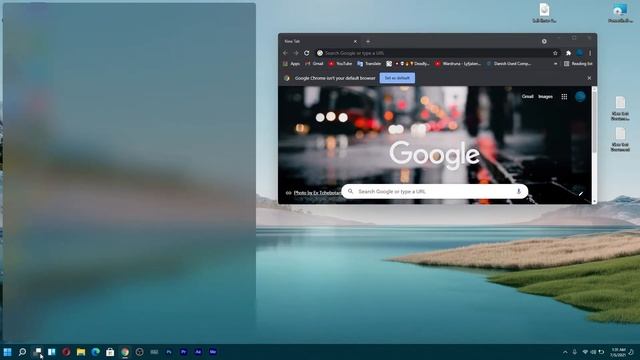Viewport: 640px width, 360px height.
Task: Open the Chrome profile avatar in toolbar
Action: [x=579, y=53]
